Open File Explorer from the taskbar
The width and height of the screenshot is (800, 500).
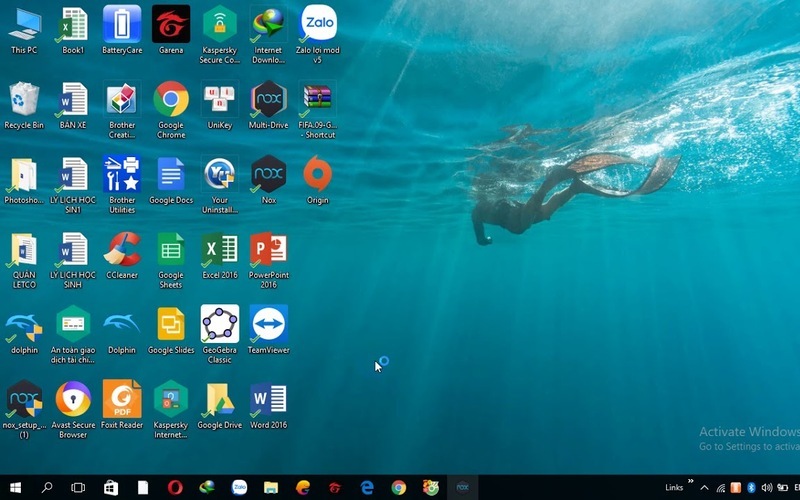click(x=271, y=488)
